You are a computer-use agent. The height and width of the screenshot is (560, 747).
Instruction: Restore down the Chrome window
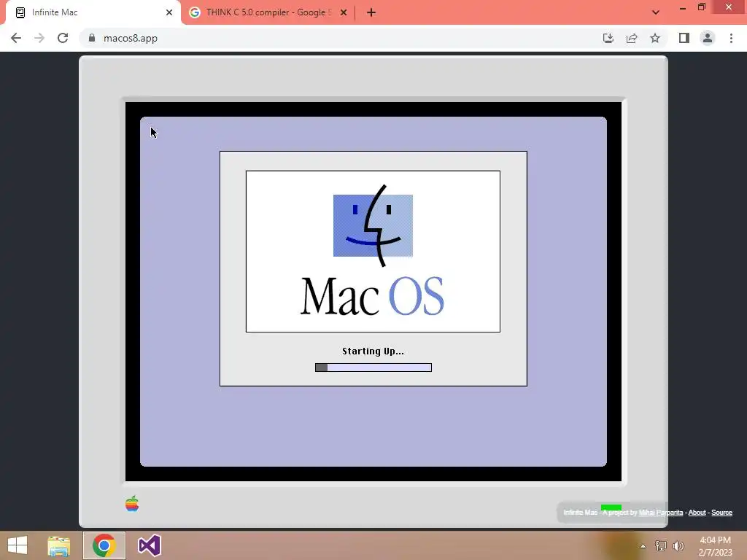[702, 7]
